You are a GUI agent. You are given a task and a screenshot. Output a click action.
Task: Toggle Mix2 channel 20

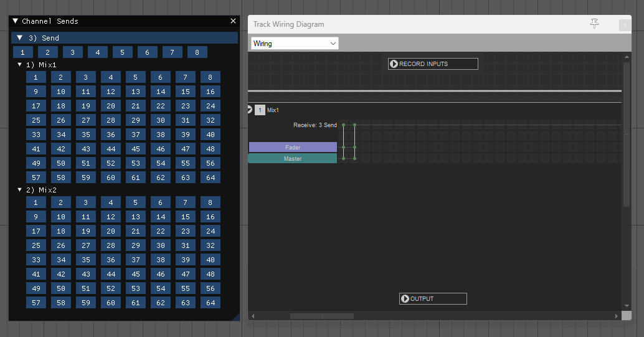[111, 231]
